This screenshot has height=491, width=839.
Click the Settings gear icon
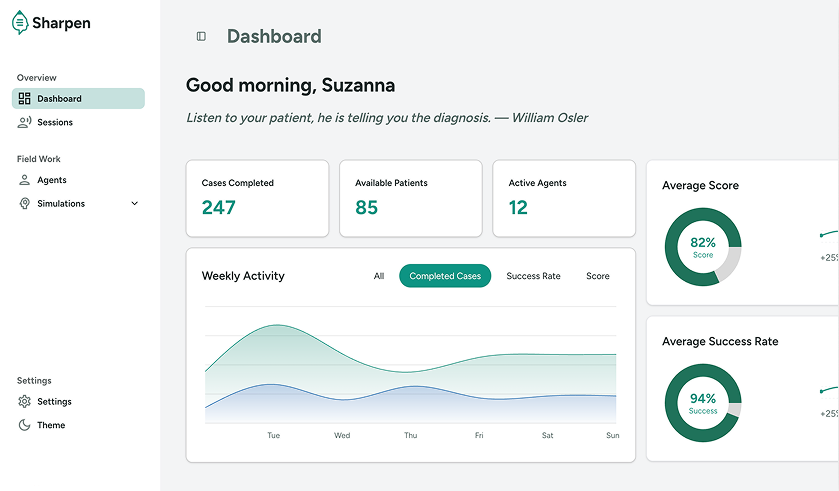pos(25,402)
